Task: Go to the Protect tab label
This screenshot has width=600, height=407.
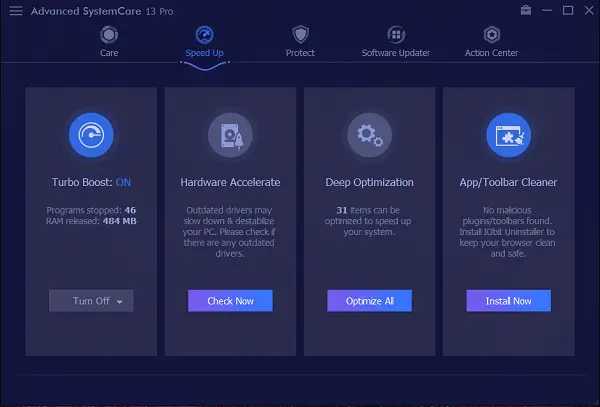Action: pos(300,53)
